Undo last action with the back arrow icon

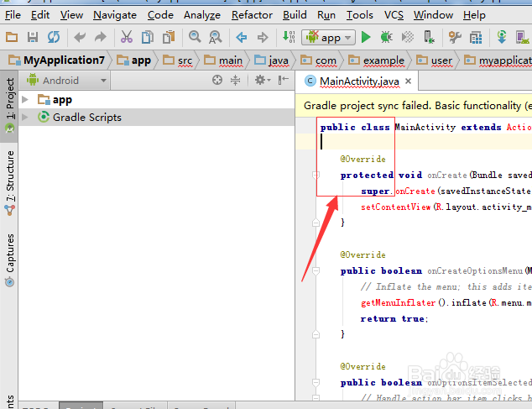[x=80, y=37]
